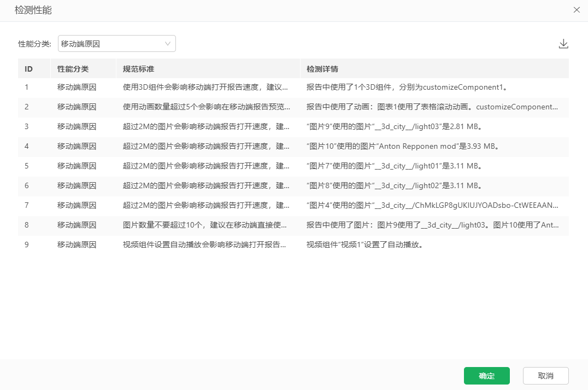Viewport: 588px width, 390px height.
Task: Select row 1 about 3D组件
Action: point(204,87)
